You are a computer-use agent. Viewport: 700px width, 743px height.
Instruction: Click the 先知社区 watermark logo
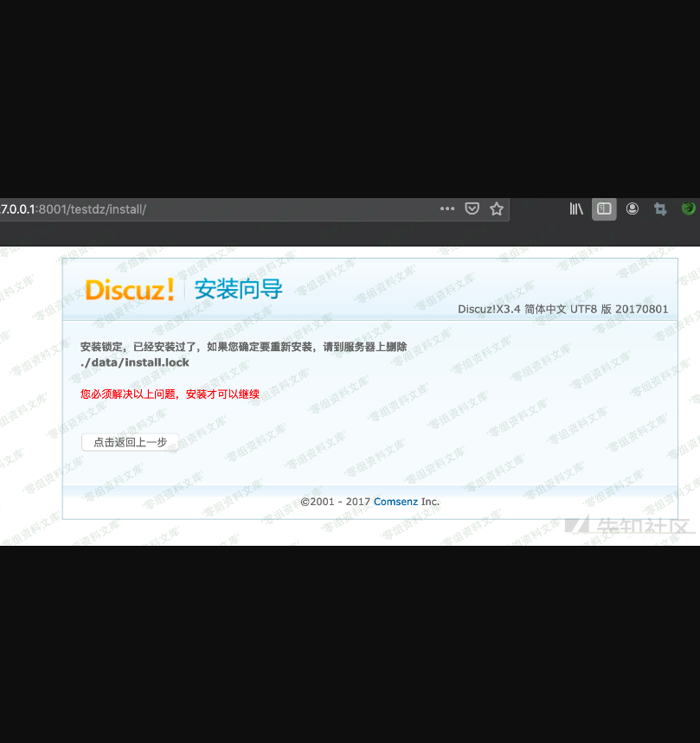pyautogui.click(x=630, y=526)
